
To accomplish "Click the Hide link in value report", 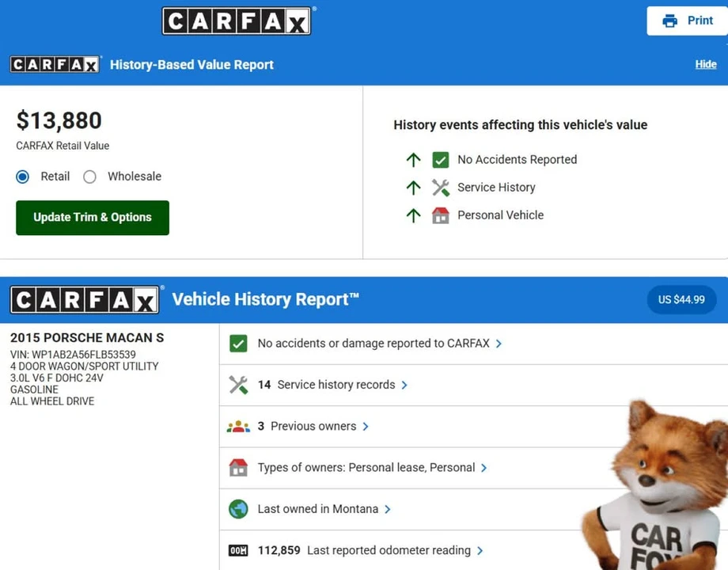I will [x=706, y=65].
